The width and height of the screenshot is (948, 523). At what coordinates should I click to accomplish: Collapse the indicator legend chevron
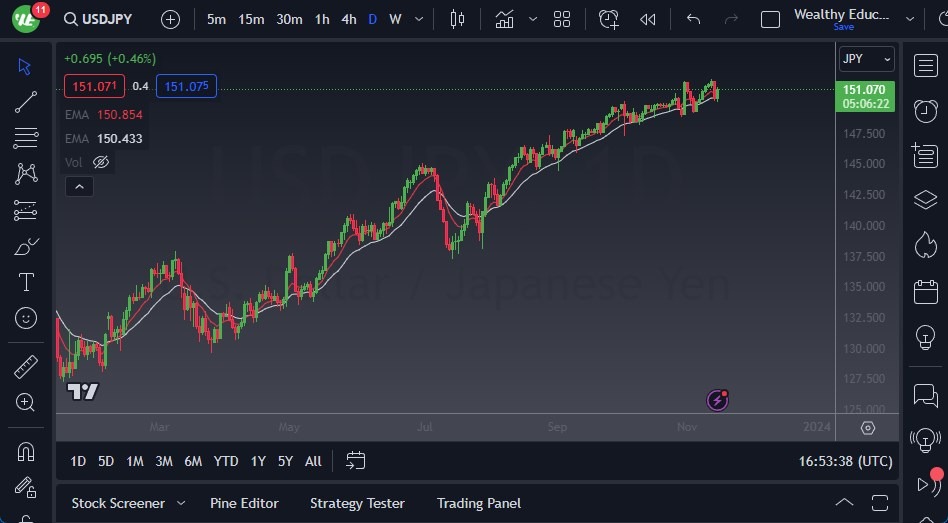pyautogui.click(x=78, y=186)
